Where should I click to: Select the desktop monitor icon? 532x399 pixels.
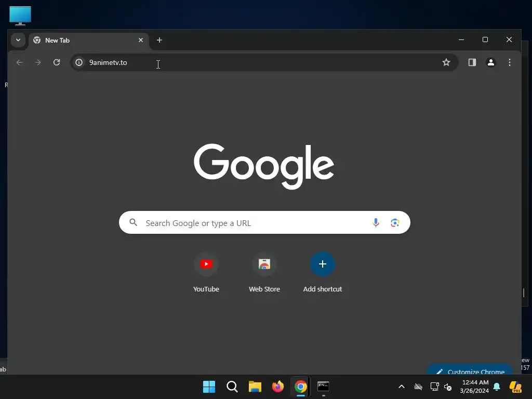tap(20, 16)
